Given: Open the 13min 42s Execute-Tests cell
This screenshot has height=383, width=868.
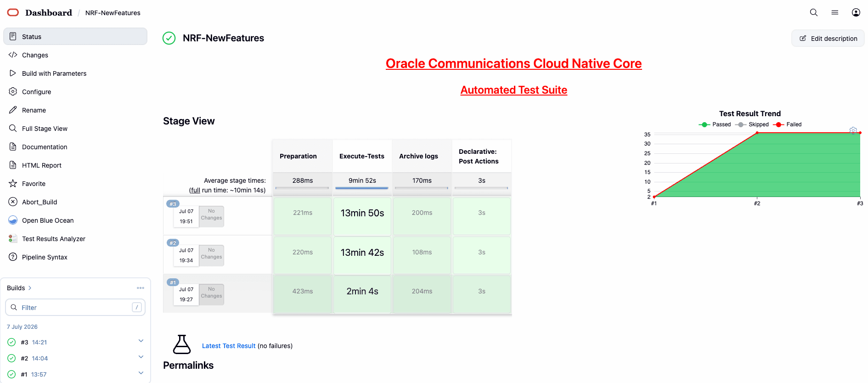Looking at the screenshot, I should (x=362, y=255).
